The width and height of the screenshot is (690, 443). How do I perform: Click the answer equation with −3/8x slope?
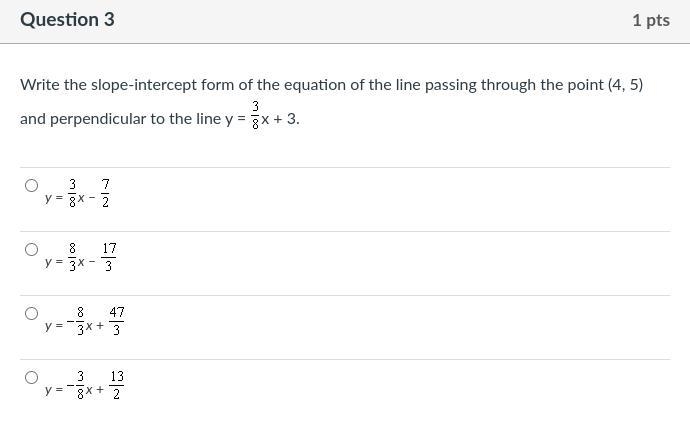click(x=85, y=385)
